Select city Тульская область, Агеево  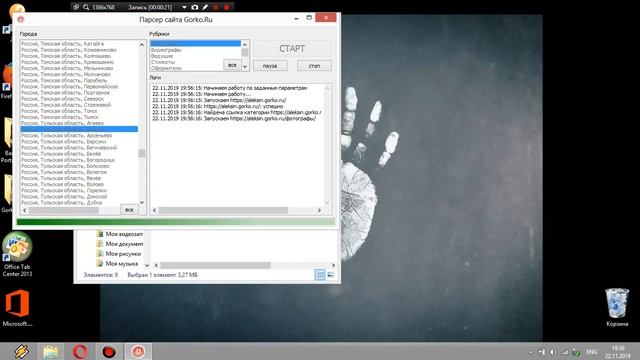(x=62, y=123)
